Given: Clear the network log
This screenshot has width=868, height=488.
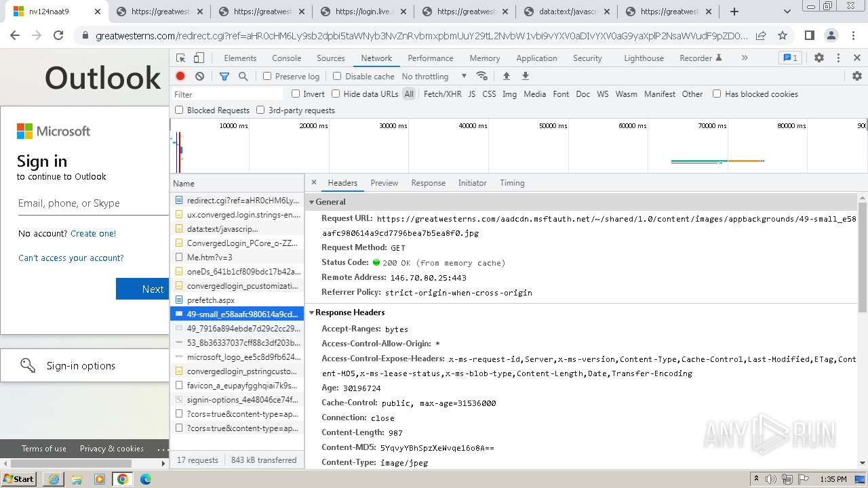Looking at the screenshot, I should coord(199,77).
